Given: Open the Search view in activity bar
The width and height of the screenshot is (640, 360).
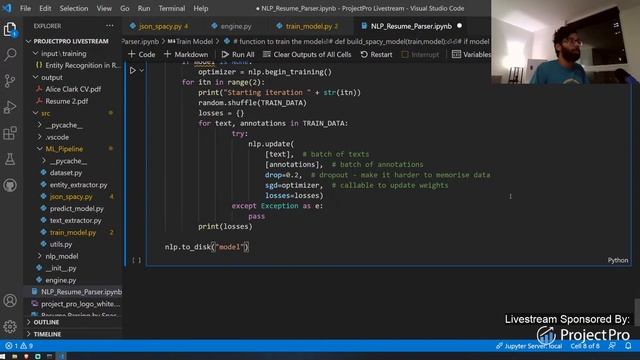Looking at the screenshot, I should click(10, 55).
